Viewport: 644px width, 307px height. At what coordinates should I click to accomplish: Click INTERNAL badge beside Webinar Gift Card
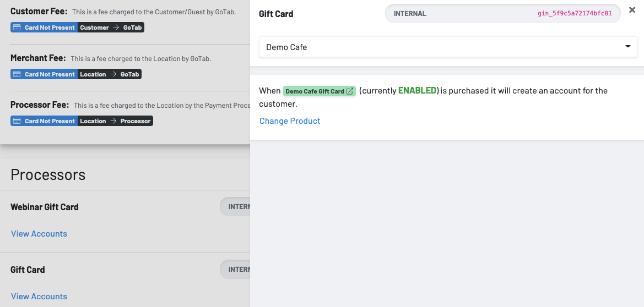[238, 207]
